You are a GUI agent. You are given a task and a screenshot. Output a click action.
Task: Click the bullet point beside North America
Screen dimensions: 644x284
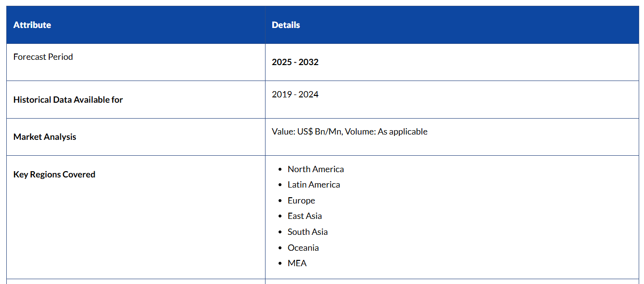[280, 170]
